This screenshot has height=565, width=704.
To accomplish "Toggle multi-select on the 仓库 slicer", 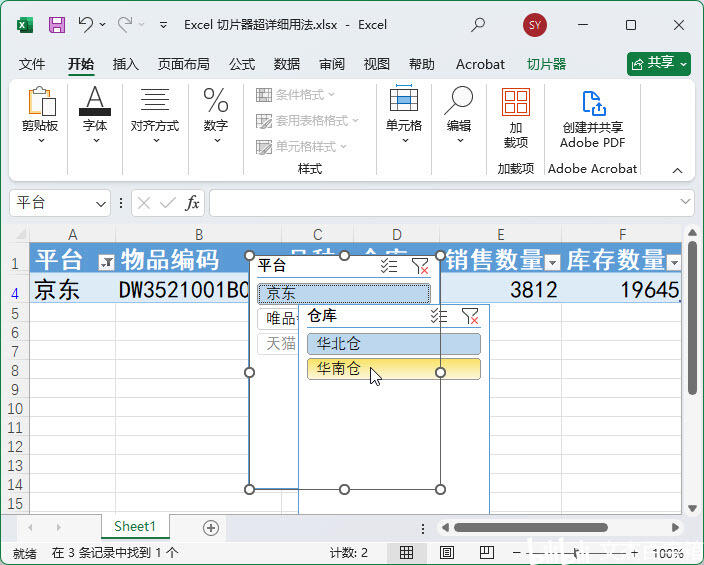I will pyautogui.click(x=438, y=316).
